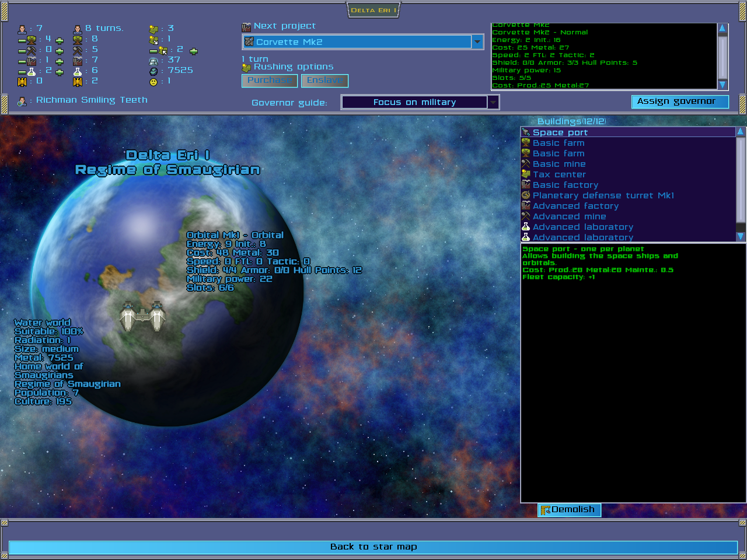Click the happiness smiley face icon

tap(153, 82)
